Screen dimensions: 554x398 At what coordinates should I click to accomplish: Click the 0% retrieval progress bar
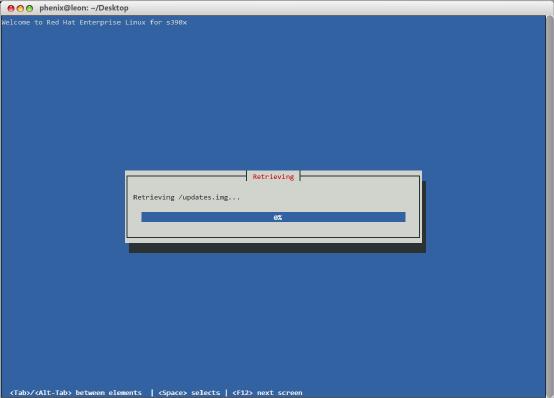coord(273,217)
